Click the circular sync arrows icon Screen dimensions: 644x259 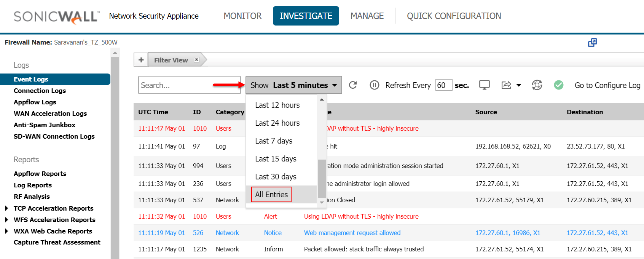(x=537, y=85)
